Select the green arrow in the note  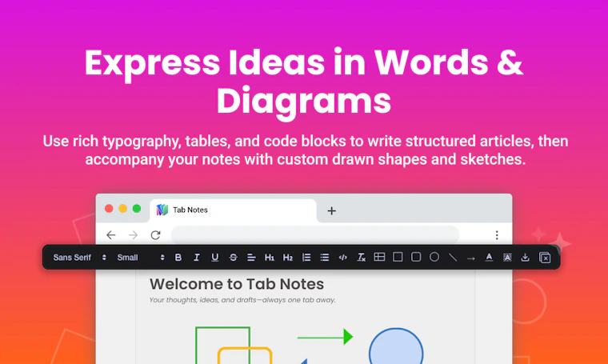(325, 337)
